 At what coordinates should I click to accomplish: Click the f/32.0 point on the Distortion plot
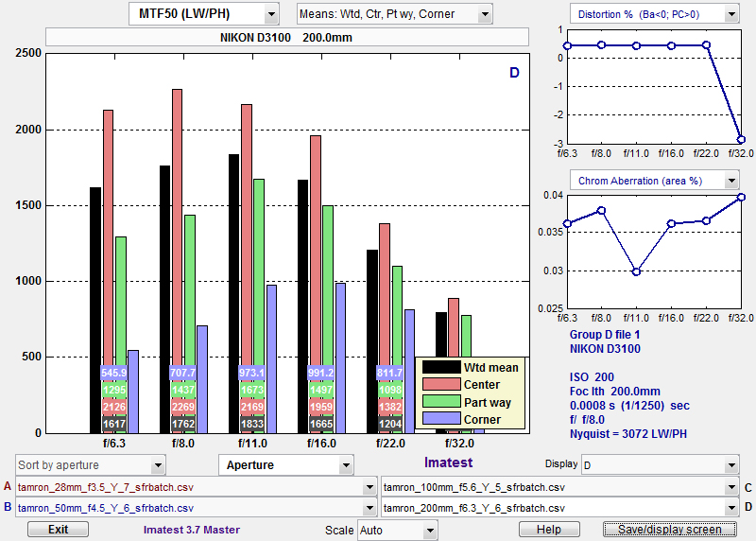(741, 140)
